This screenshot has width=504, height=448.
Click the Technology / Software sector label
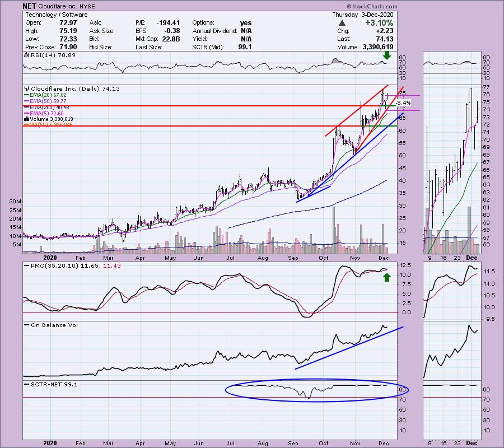point(57,15)
